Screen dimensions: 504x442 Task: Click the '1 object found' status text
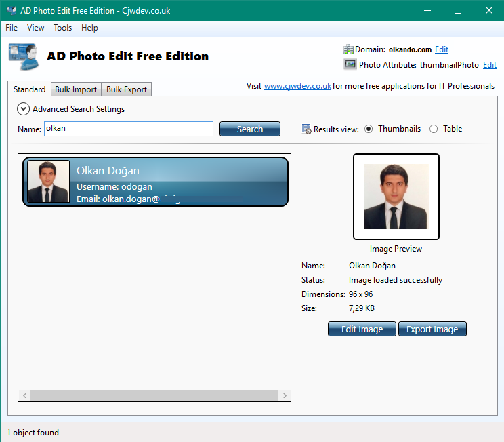click(33, 433)
